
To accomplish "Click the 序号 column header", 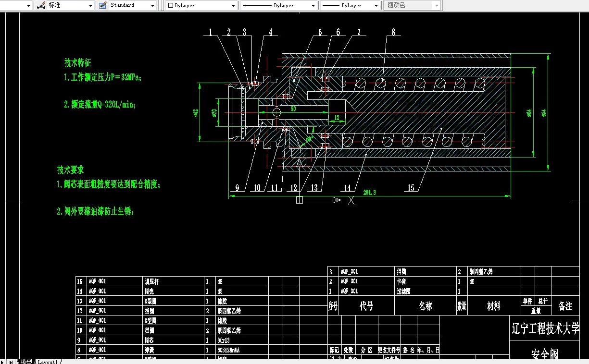I will tap(333, 306).
